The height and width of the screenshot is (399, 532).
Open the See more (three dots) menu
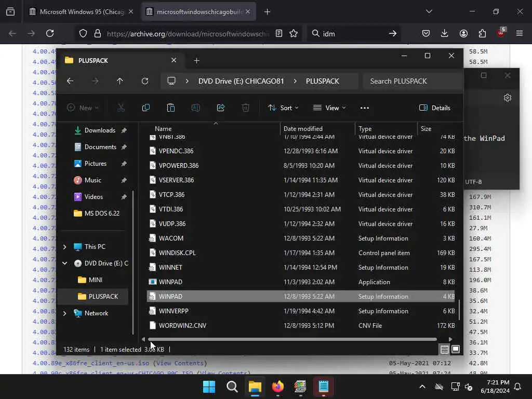click(364, 108)
